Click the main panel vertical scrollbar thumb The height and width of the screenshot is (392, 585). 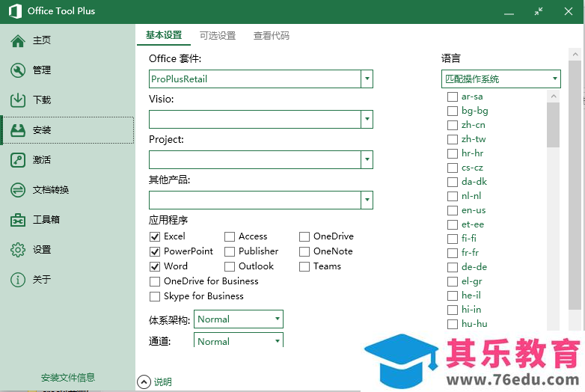pyautogui.click(x=575, y=185)
